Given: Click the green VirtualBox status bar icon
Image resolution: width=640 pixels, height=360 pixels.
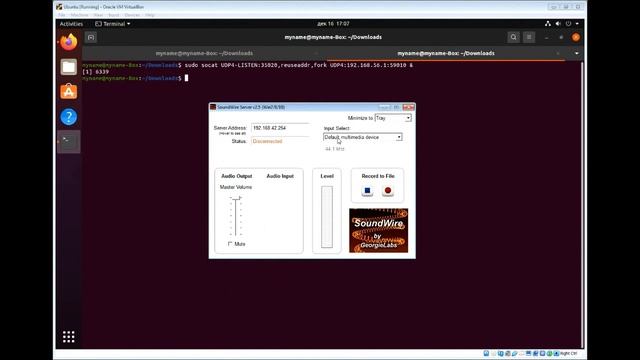Looking at the screenshot, I should tap(549, 353).
